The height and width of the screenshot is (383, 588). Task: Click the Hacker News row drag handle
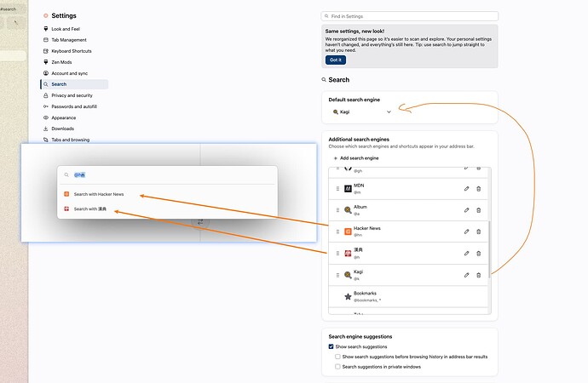337,232
